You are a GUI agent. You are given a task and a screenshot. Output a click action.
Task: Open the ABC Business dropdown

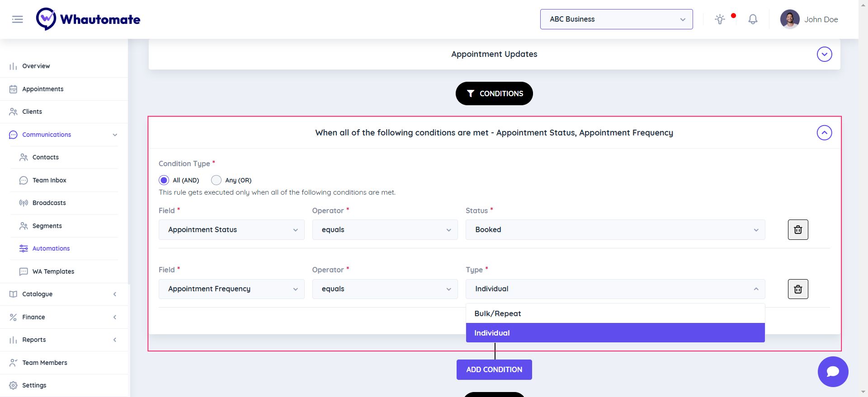[616, 19]
